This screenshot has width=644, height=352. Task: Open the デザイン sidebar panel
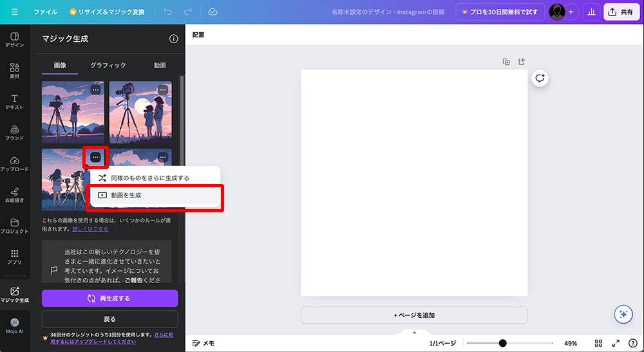tap(15, 40)
